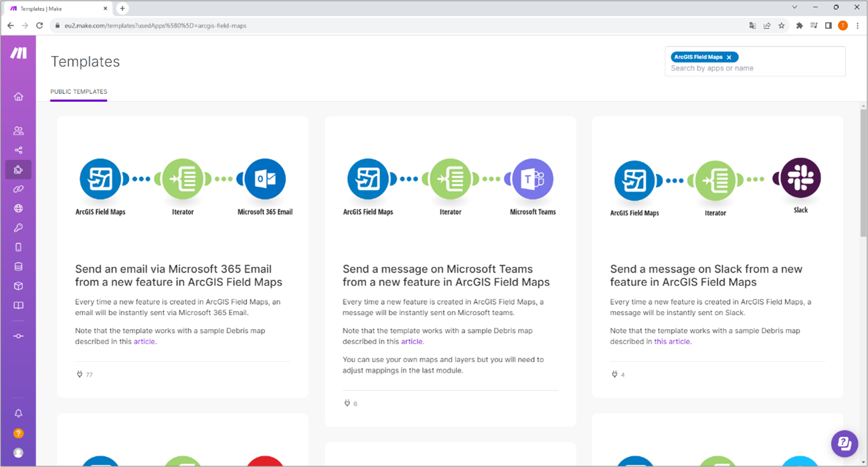868x467 pixels.
Task: Click the usage count 77 on the email card
Action: coord(89,375)
